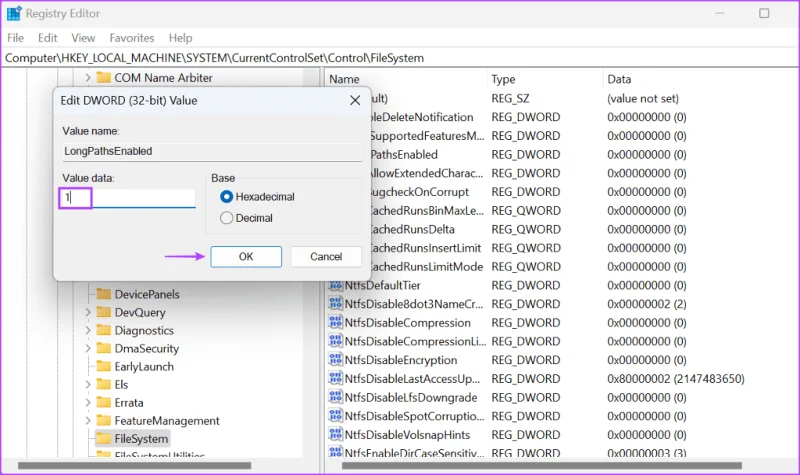Open the View menu
This screenshot has height=475, width=800.
[x=83, y=38]
